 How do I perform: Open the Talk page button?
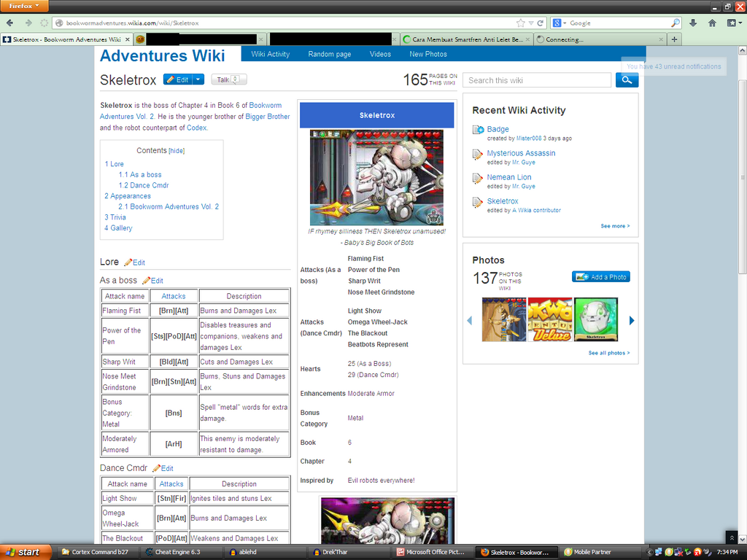tap(229, 79)
